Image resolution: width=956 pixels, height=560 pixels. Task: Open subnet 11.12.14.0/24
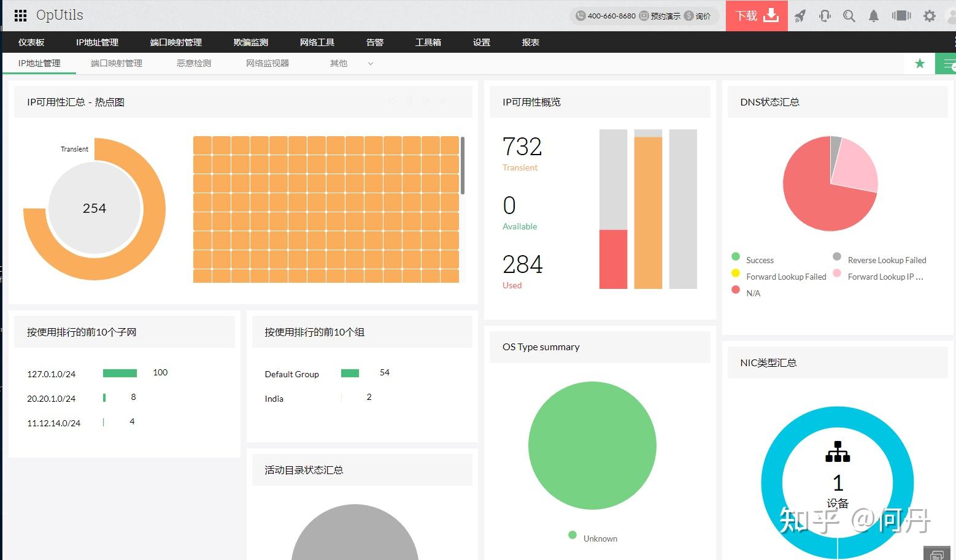54,423
